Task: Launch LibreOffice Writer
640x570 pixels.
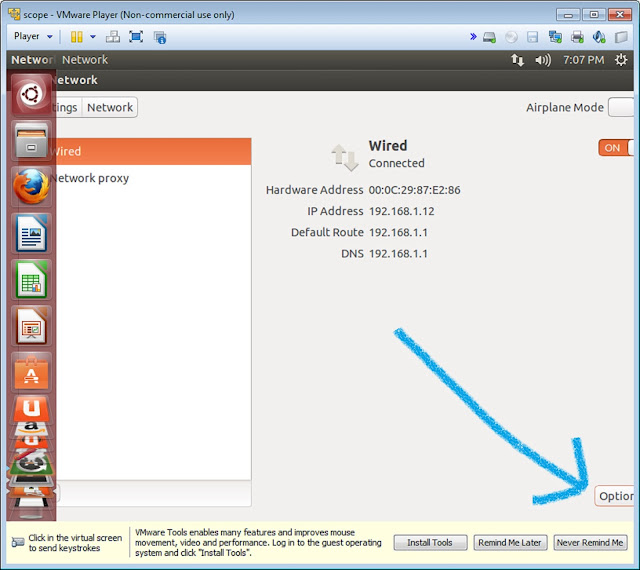Action: [x=31, y=233]
